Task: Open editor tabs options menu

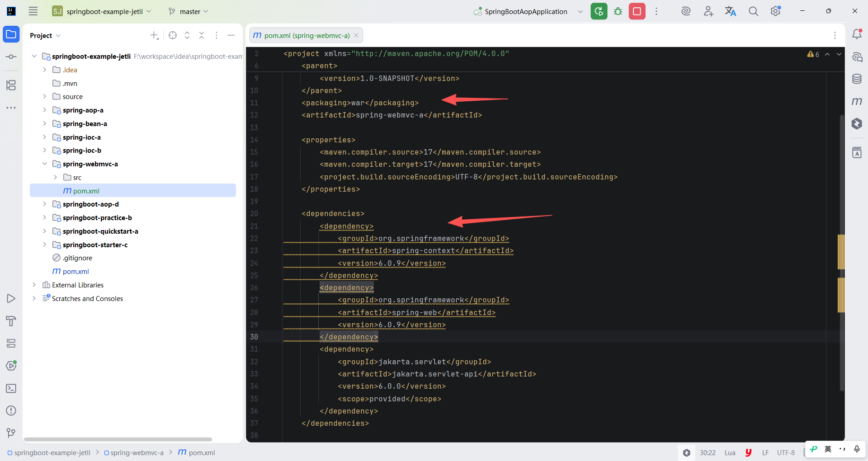Action: pos(835,35)
